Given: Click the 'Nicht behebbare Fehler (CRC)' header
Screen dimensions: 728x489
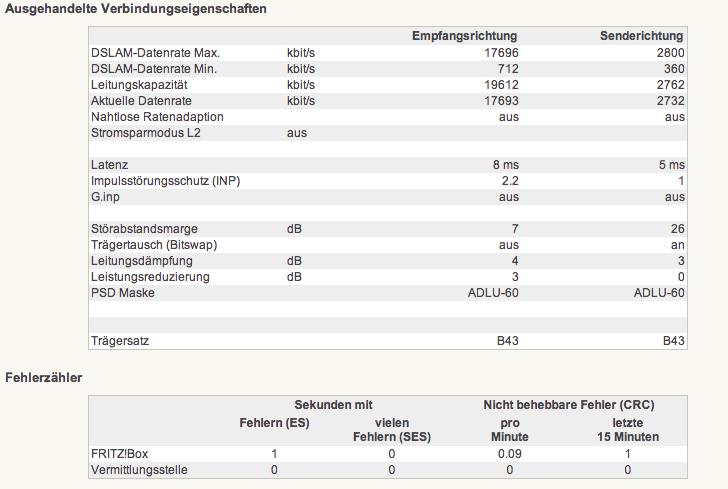Looking at the screenshot, I should click(569, 405).
